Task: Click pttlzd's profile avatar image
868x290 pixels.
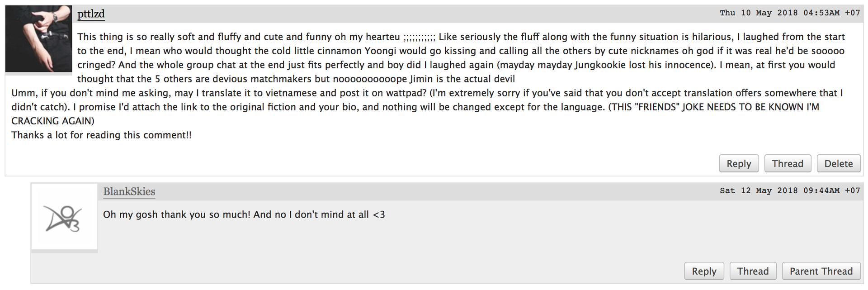Action: click(x=38, y=38)
